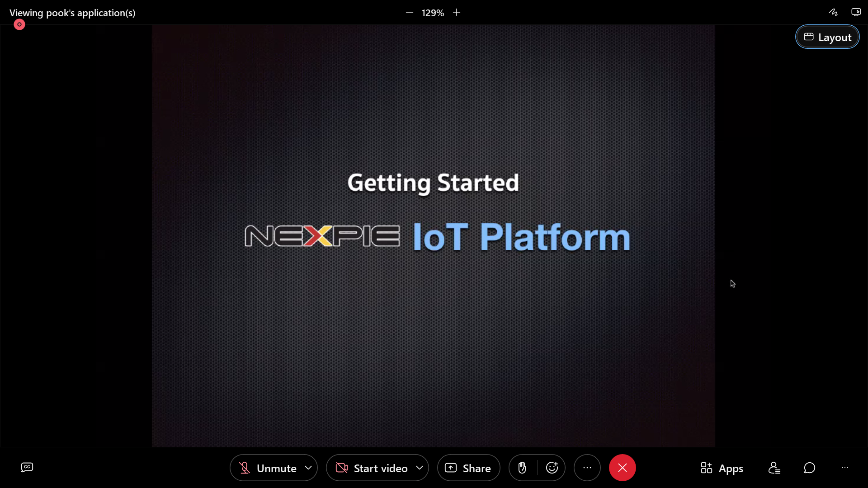868x488 pixels.
Task: Open the Apps panel
Action: click(x=722, y=468)
